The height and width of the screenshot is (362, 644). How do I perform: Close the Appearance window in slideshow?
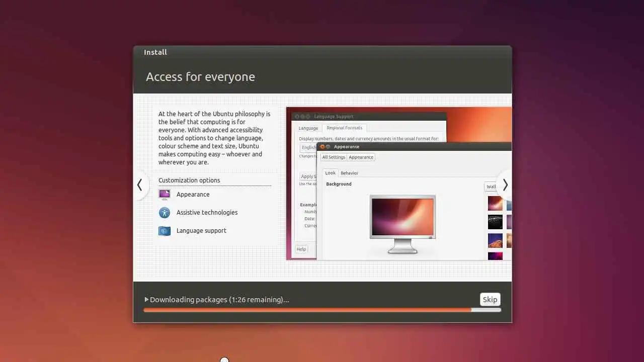[323, 147]
